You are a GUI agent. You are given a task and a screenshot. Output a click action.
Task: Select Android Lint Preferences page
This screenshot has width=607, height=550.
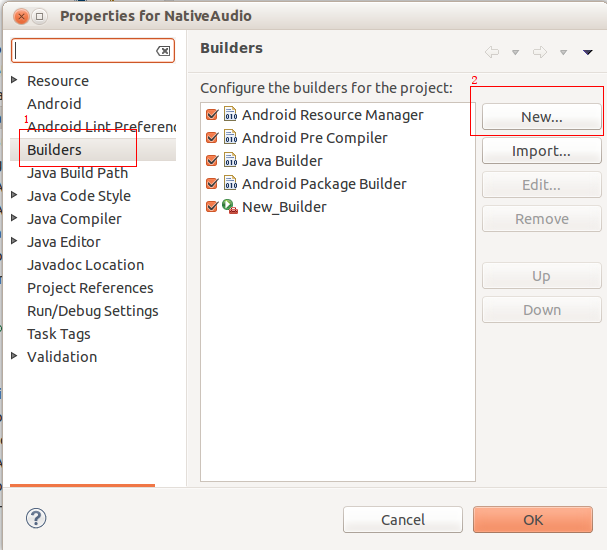[101, 127]
